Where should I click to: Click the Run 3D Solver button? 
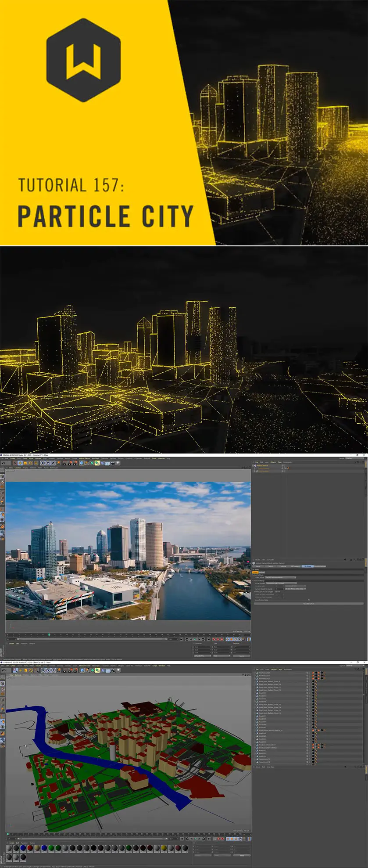pos(309,604)
